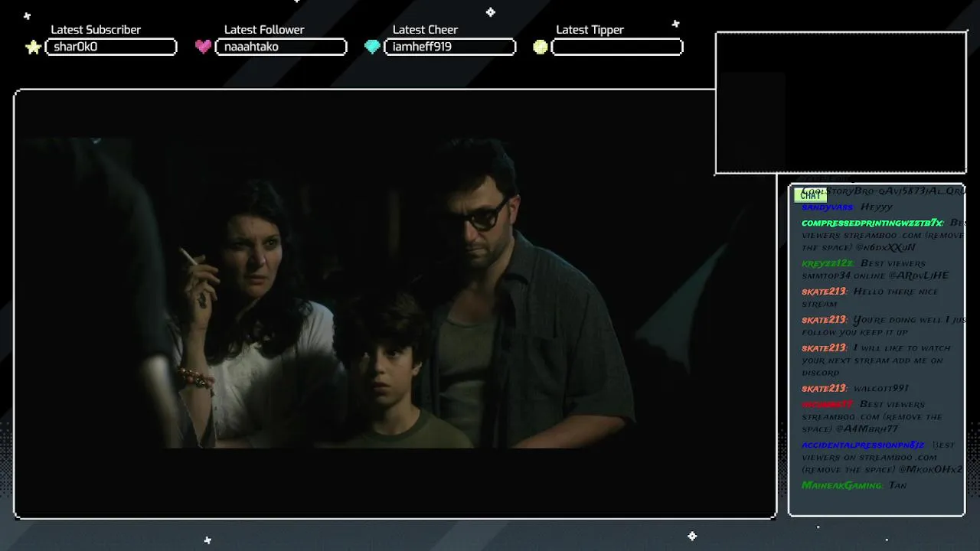Click the mention '@n6dxXXuN' in chat
Image resolution: width=980 pixels, height=551 pixels.
[x=884, y=248]
